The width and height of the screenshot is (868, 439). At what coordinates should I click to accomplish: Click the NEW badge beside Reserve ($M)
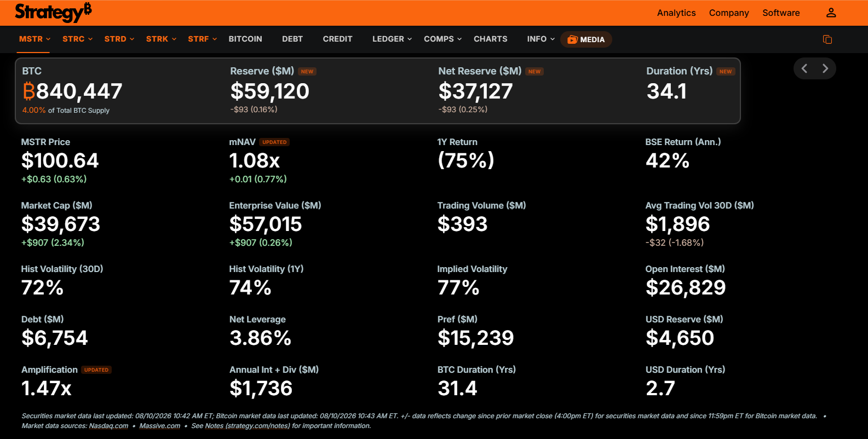click(307, 72)
